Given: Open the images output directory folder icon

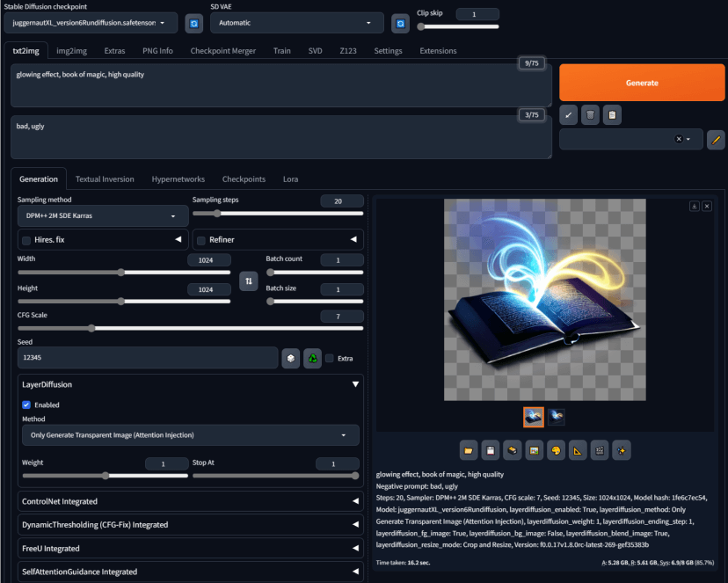Looking at the screenshot, I should tap(468, 450).
